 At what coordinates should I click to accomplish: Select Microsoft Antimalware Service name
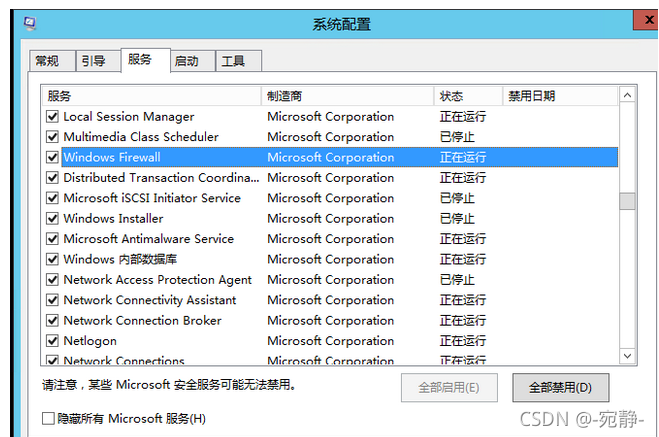coord(148,239)
